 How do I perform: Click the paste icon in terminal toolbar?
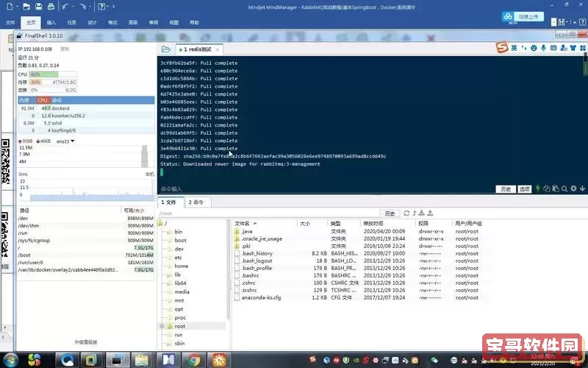(556, 188)
